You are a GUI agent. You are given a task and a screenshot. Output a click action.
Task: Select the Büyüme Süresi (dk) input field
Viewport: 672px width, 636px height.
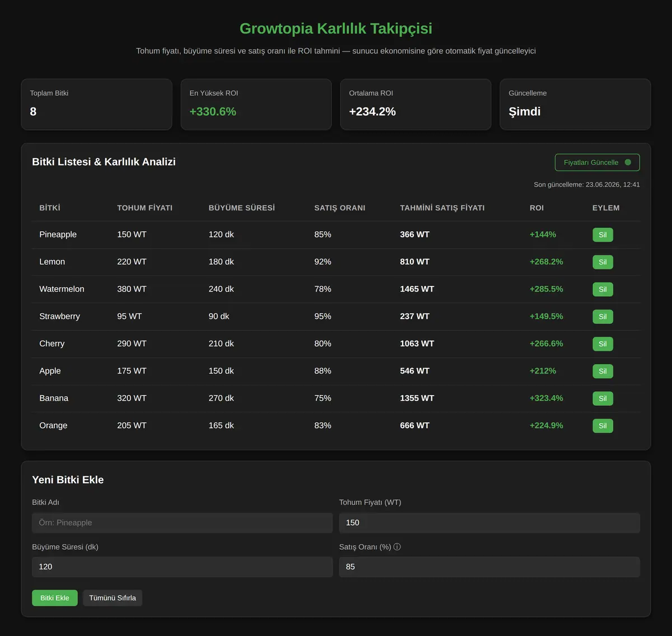(x=182, y=567)
